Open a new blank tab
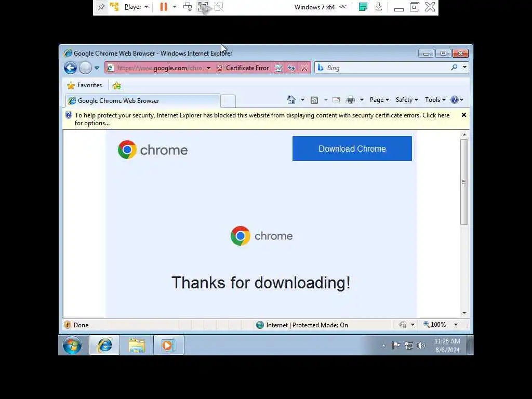 228,101
